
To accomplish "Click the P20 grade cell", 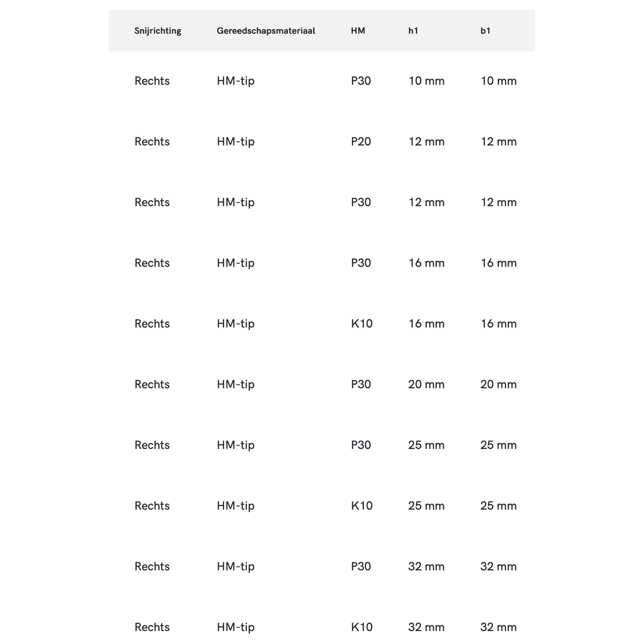I will (x=361, y=142).
